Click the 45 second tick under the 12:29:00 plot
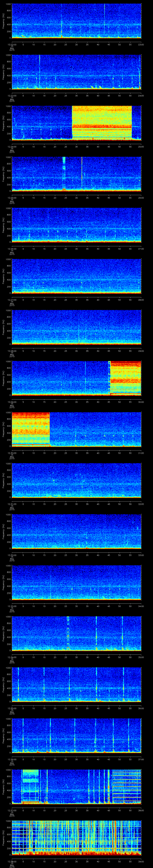153x868 pixels. 109,402
